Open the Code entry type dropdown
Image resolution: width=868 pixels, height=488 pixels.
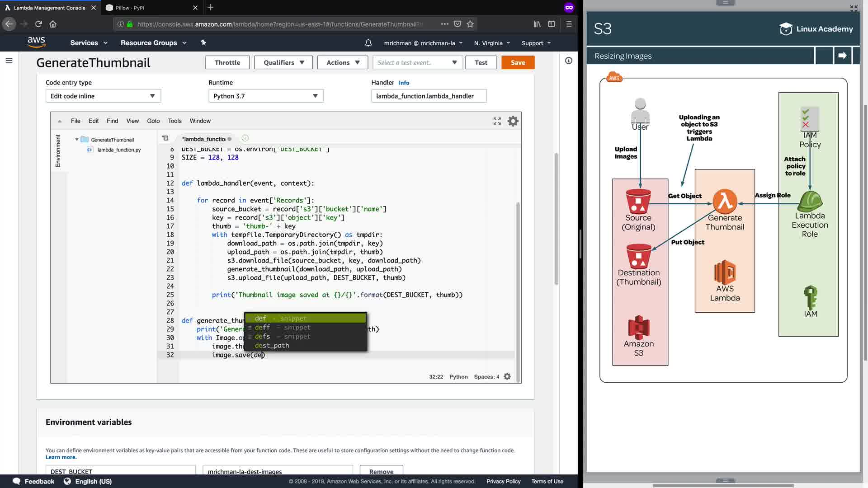pyautogui.click(x=103, y=96)
